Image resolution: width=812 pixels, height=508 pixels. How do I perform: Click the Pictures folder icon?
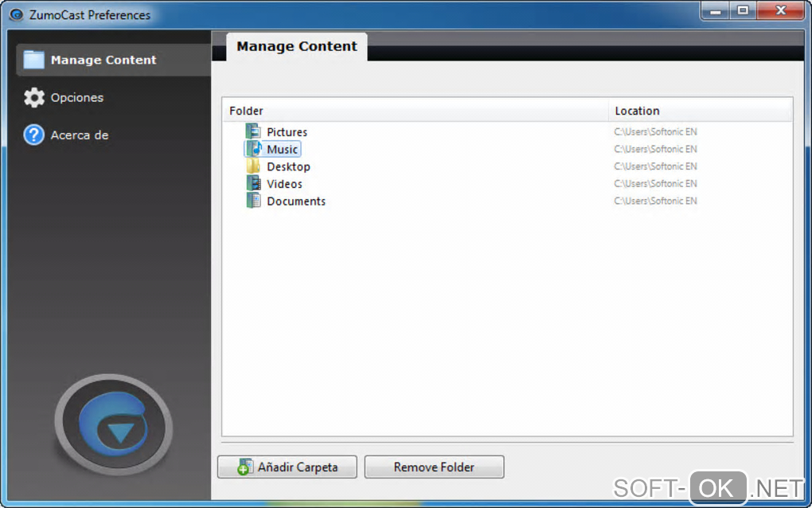tap(253, 131)
